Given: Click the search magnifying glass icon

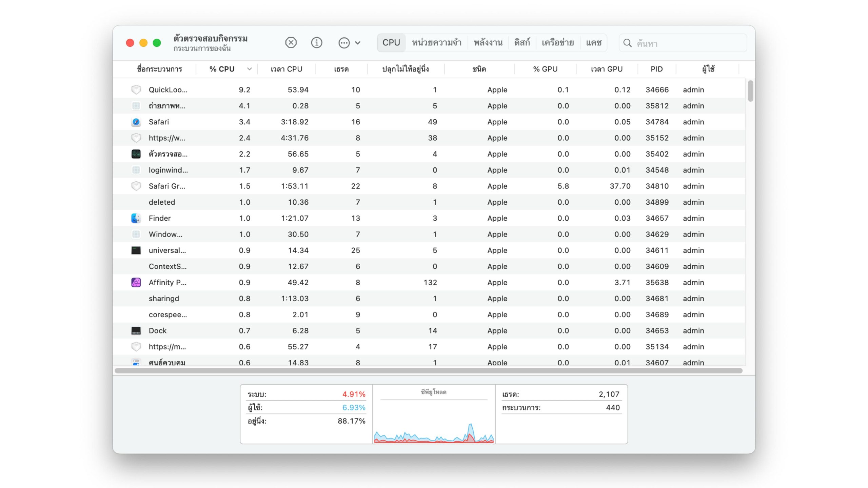Looking at the screenshot, I should (x=627, y=43).
